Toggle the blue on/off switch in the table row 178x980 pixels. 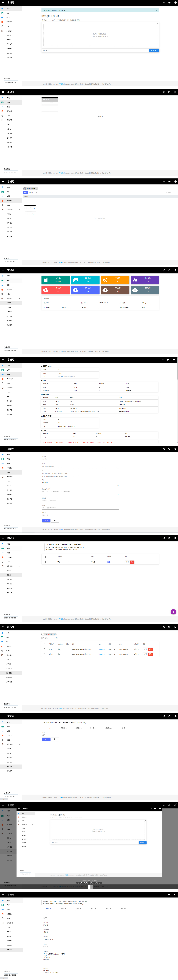coord(109,562)
